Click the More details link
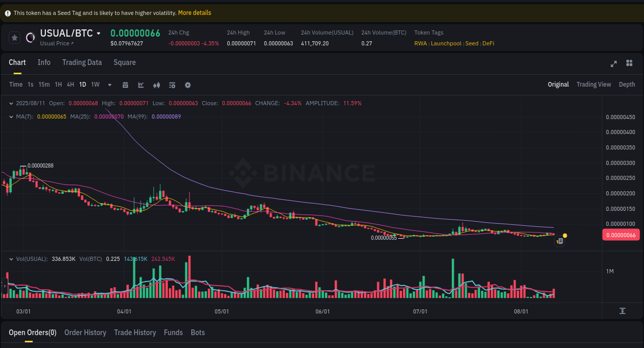The height and width of the screenshot is (348, 644). pyautogui.click(x=194, y=12)
